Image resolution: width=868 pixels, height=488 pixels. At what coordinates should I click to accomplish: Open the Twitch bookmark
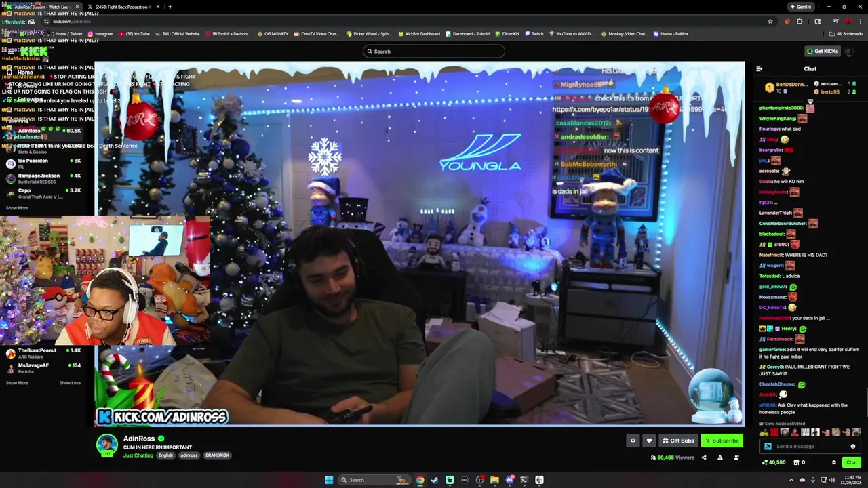(534, 33)
